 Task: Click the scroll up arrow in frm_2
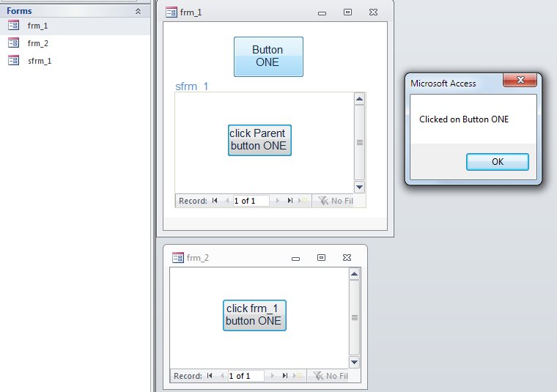(355, 274)
